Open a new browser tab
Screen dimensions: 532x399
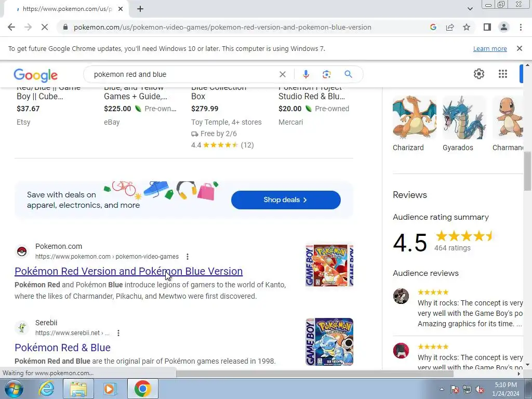tap(140, 9)
